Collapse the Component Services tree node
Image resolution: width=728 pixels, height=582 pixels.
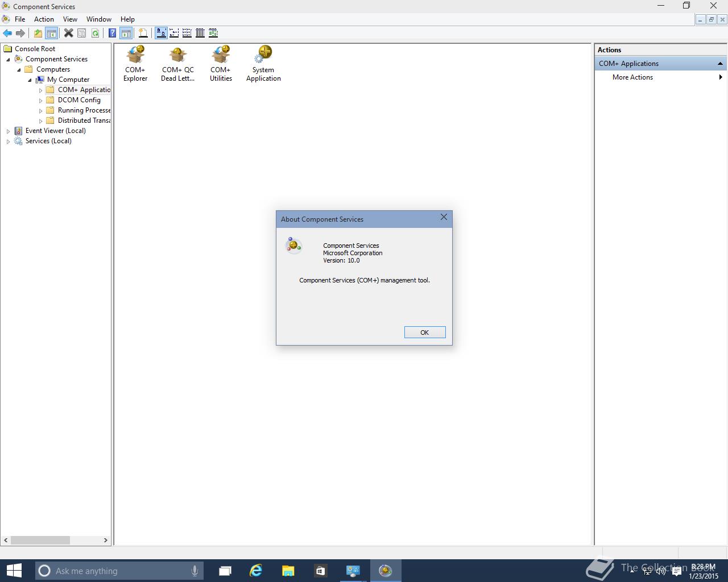pyautogui.click(x=8, y=60)
